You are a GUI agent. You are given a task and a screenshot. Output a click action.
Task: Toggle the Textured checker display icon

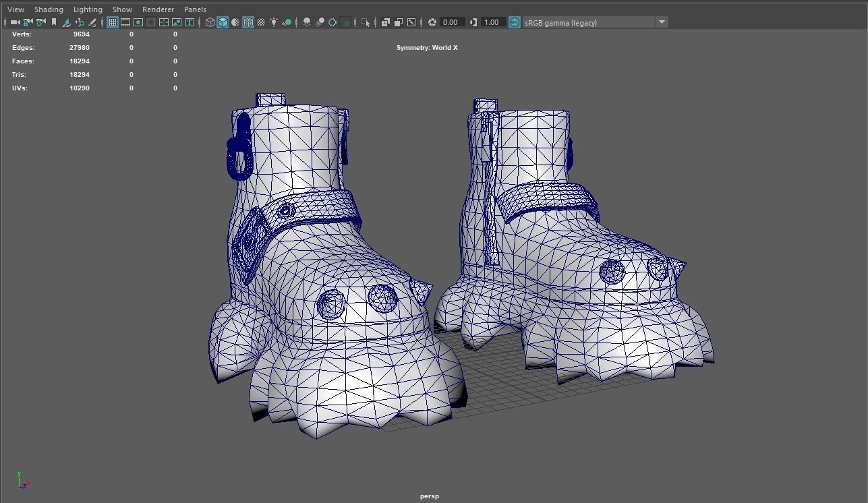pos(261,22)
